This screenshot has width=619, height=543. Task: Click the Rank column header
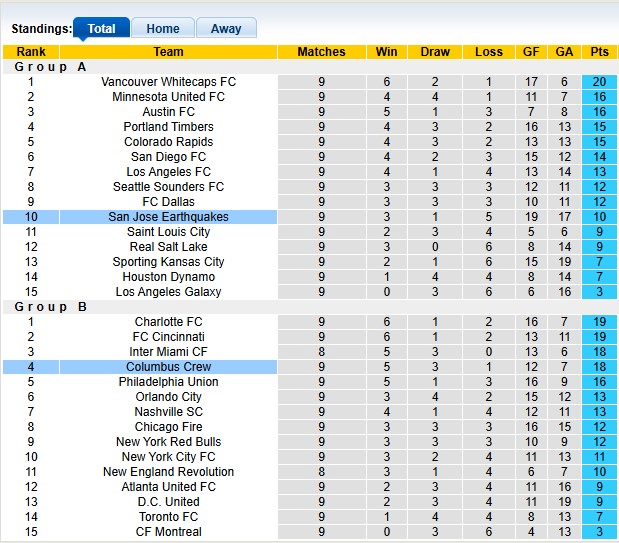click(31, 52)
